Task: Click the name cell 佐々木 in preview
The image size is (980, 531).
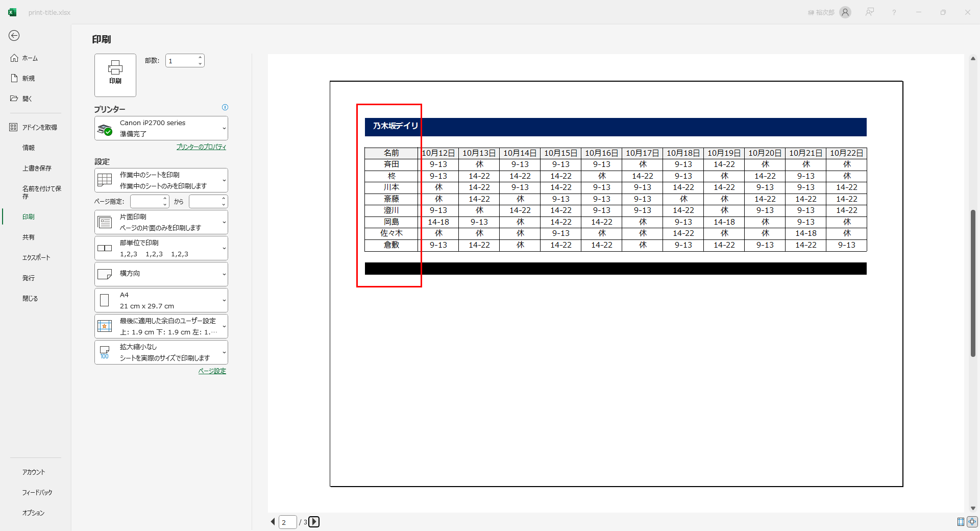Action: pyautogui.click(x=391, y=233)
